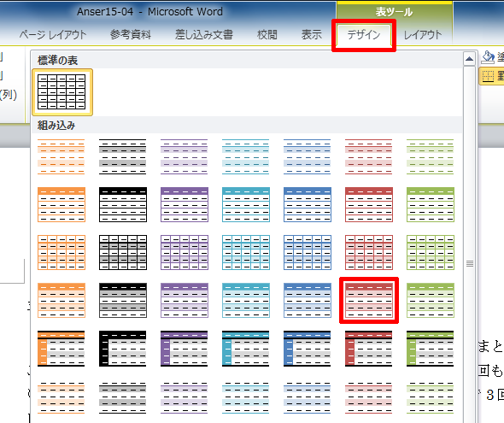This screenshot has width=504, height=423.
Task: Pick the orange light shading style in first row
Action: click(61, 157)
